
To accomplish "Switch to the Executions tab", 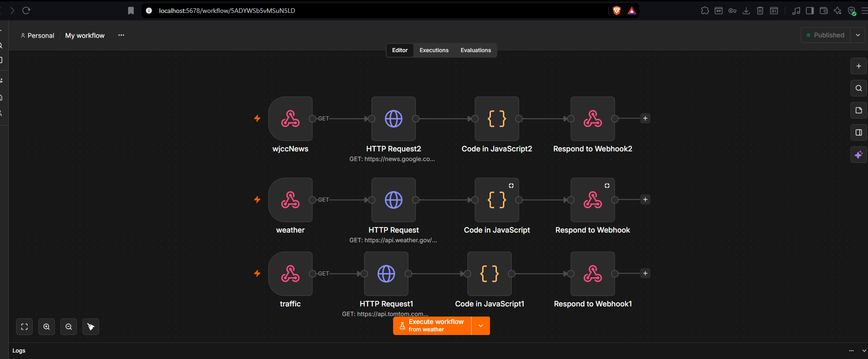I will [434, 50].
